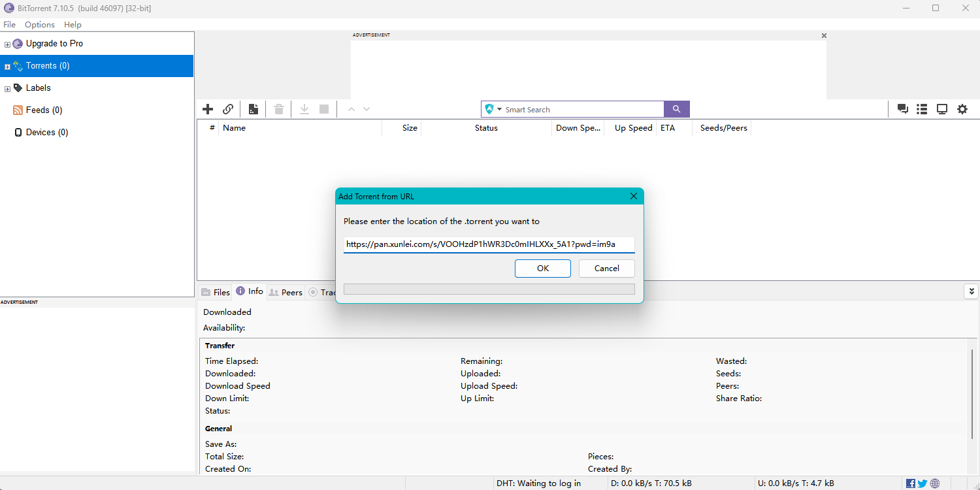Click the remote device monitor icon
The height and width of the screenshot is (490, 980).
942,109
